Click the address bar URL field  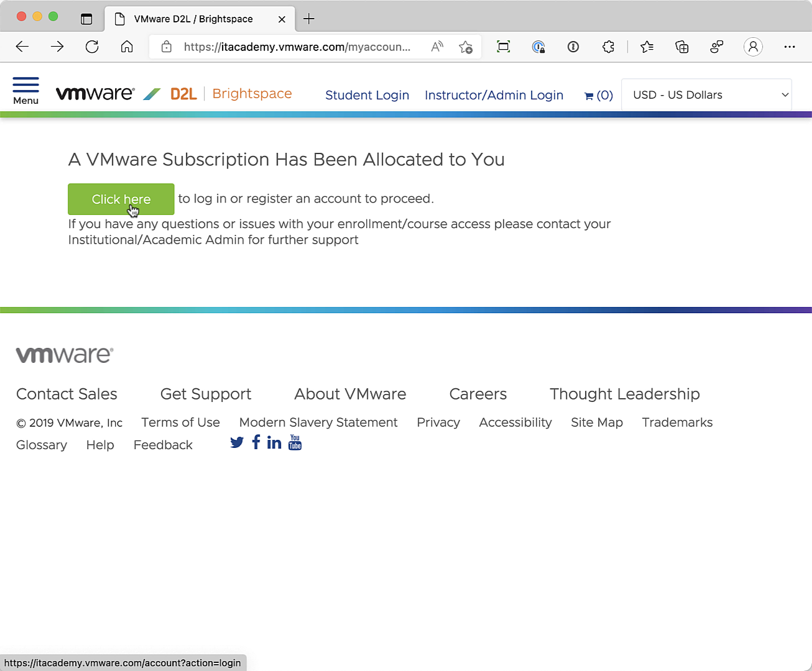coord(297,47)
